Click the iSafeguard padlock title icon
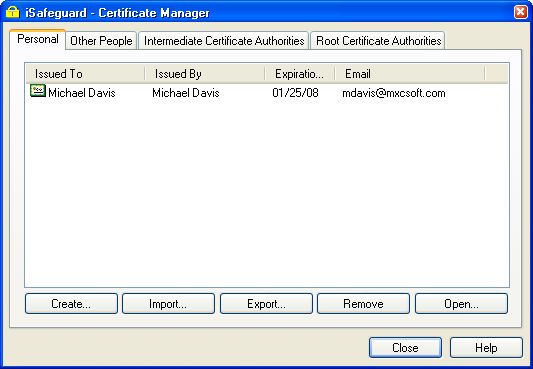This screenshot has height=369, width=533. pyautogui.click(x=13, y=12)
